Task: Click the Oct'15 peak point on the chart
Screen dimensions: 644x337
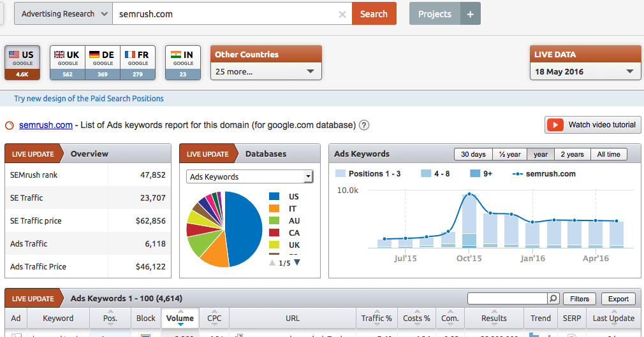Action: (x=469, y=194)
